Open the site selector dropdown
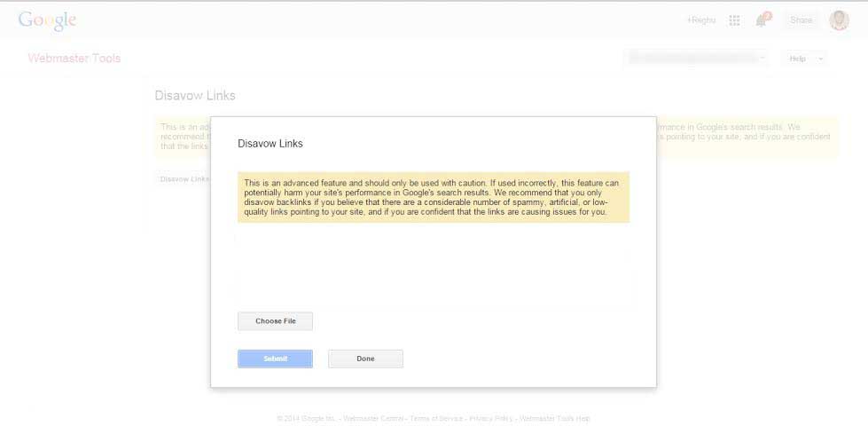Screen dimensions: 868x426 (x=698, y=57)
